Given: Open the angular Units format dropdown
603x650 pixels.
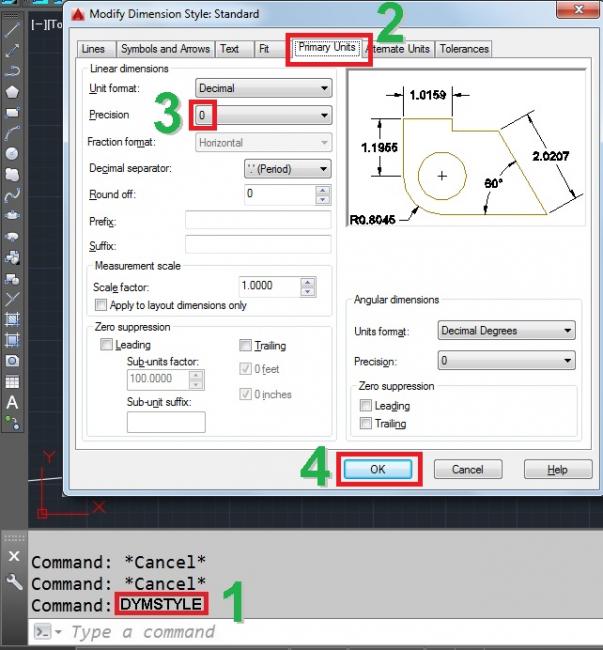Looking at the screenshot, I should (x=507, y=331).
